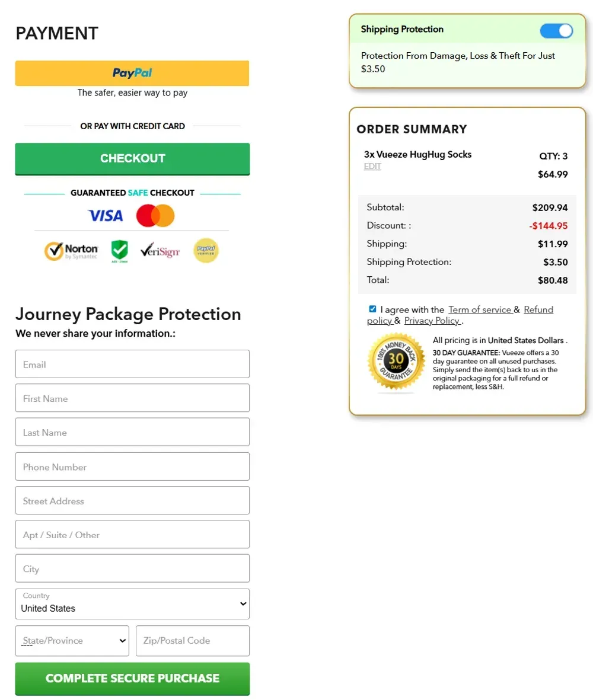Viewport: 593px width, 700px height.
Task: Click the PayPal logo on the yellow button
Action: [x=132, y=73]
